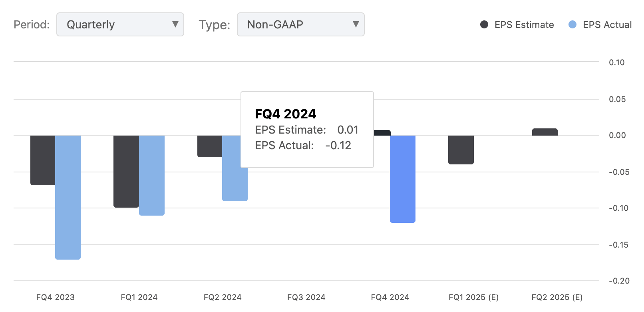The height and width of the screenshot is (312, 644).
Task: Click the Quarterly dropdown arrow
Action: coord(175,24)
